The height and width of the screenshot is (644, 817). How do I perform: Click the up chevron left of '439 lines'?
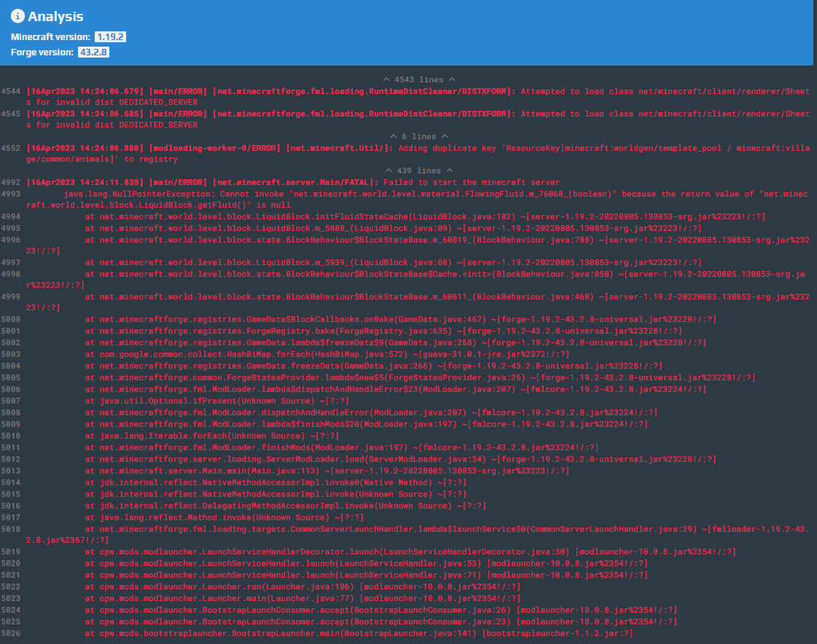[x=388, y=171]
